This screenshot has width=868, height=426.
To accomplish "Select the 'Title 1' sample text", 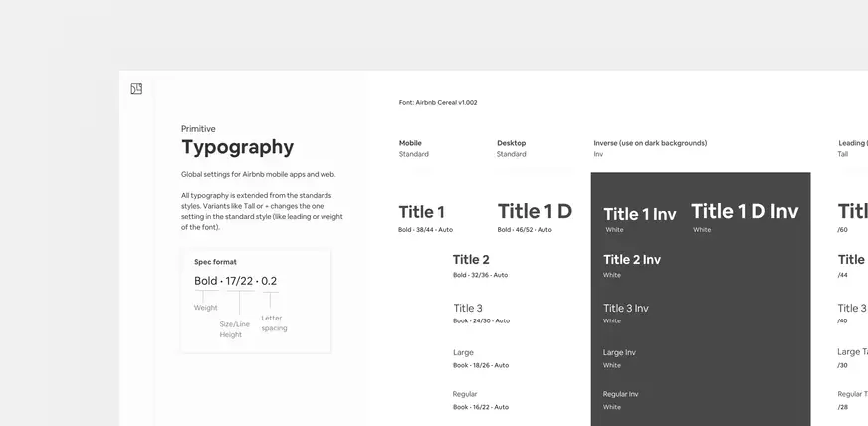I will click(x=422, y=212).
